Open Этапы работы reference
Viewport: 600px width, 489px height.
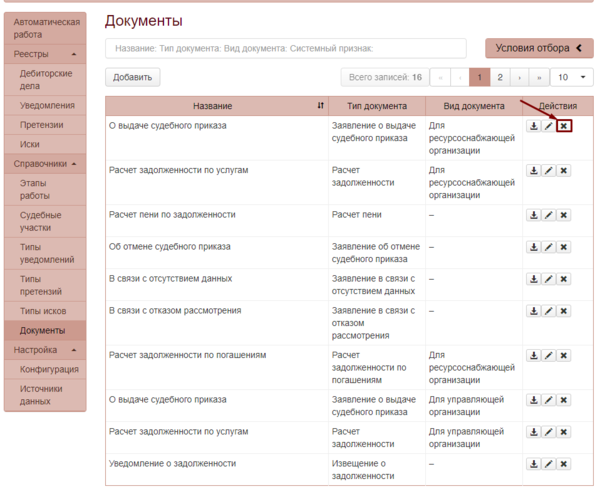tap(45, 189)
